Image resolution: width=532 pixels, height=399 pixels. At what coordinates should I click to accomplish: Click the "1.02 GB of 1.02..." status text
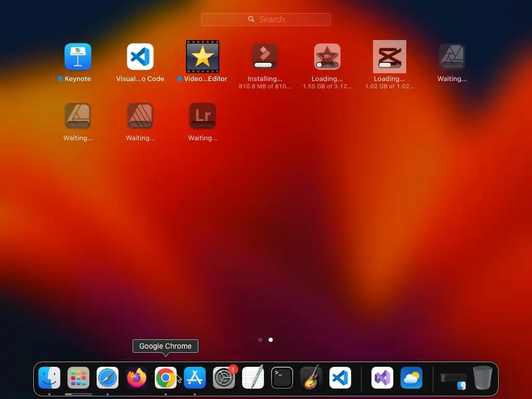pyautogui.click(x=390, y=86)
